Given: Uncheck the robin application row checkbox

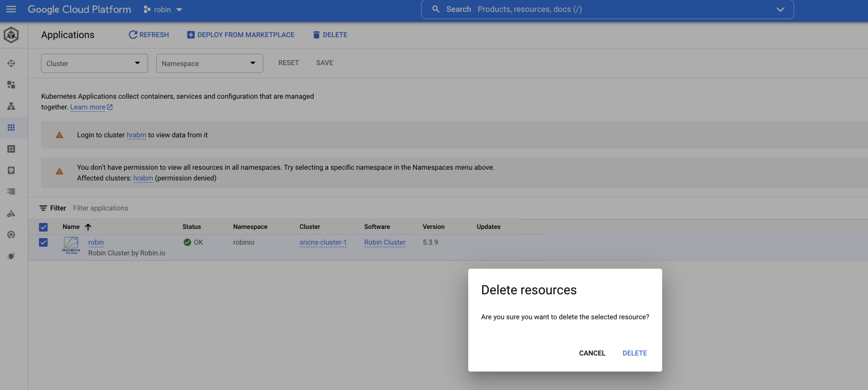Looking at the screenshot, I should click(x=43, y=242).
